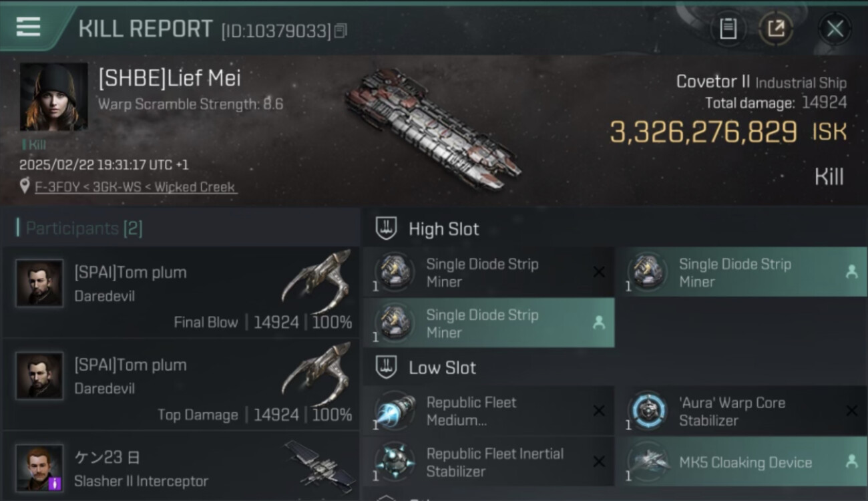Tap the High Slot section icon
This screenshot has width=868, height=501.
point(387,228)
